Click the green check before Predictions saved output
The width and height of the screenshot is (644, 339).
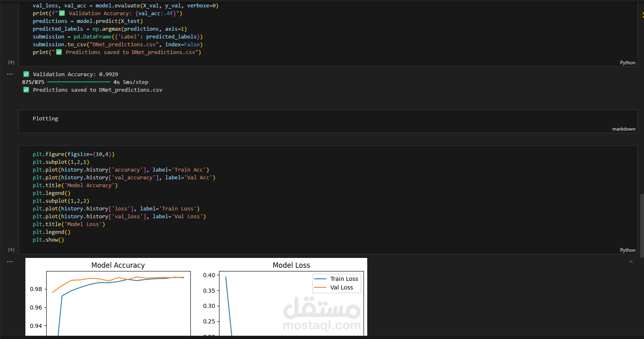pyautogui.click(x=26, y=90)
